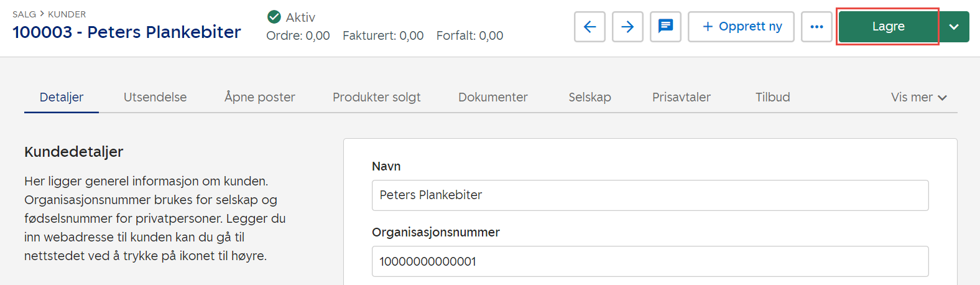Open the Detaljer tab
980x285 pixels.
(x=62, y=97)
